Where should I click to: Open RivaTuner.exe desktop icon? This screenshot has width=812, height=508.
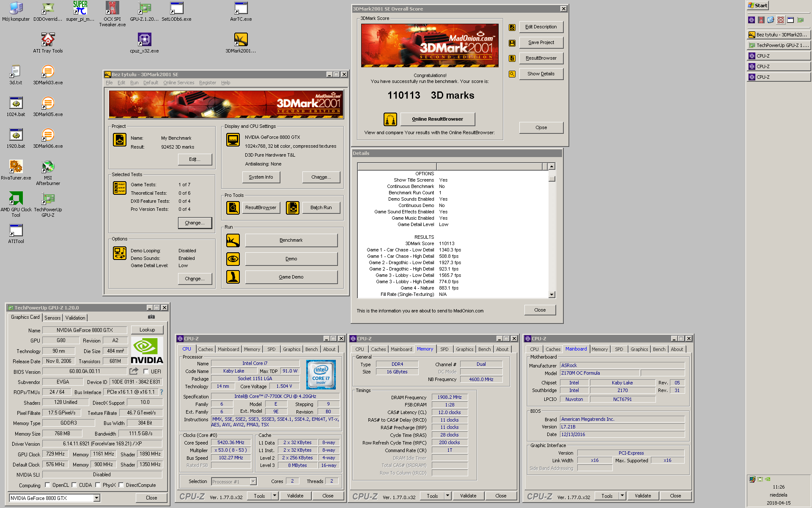pos(16,170)
